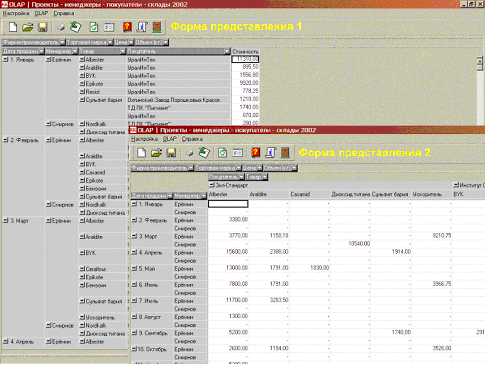This screenshot has height=365, width=486.
Task: Open Покупатель field dropdown in Form 1
Action: [227, 51]
